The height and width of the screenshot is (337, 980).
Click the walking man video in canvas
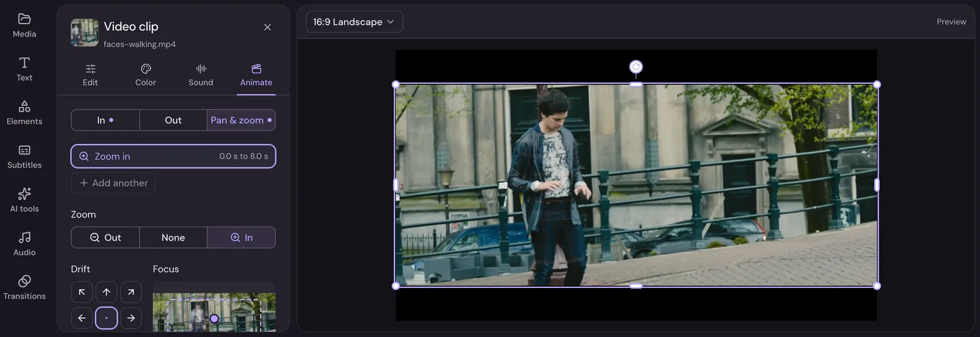pos(636,185)
